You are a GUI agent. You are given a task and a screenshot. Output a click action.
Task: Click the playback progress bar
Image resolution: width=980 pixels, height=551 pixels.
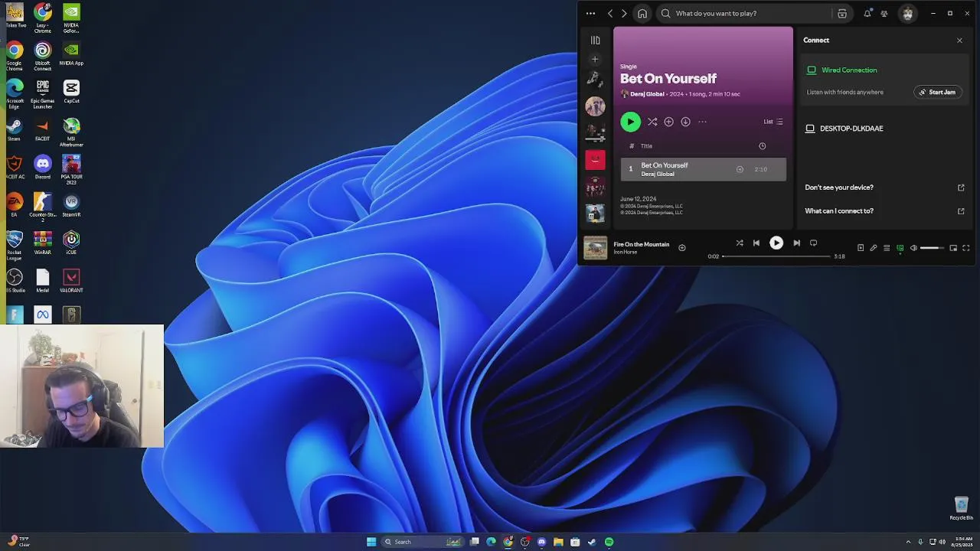tap(776, 256)
